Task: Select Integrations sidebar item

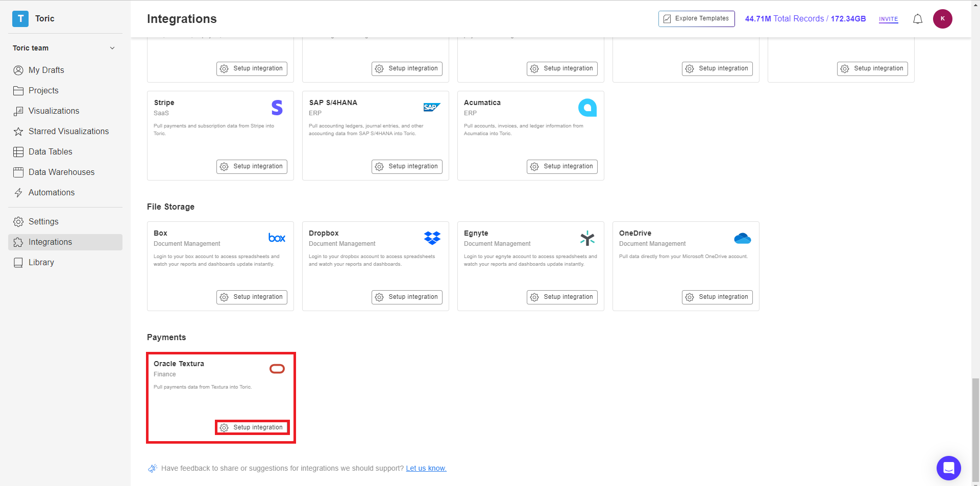Action: pyautogui.click(x=65, y=242)
